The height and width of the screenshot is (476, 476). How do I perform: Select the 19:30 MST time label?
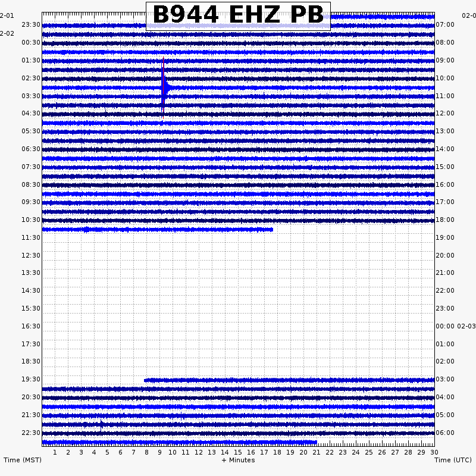31,379
